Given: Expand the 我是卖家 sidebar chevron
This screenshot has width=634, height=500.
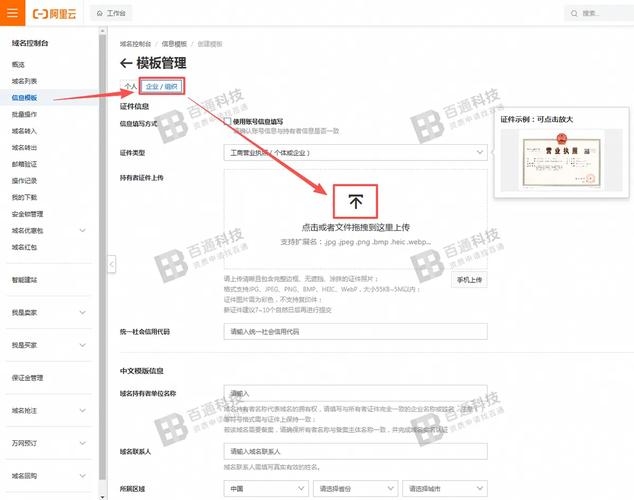Looking at the screenshot, I should (82, 312).
